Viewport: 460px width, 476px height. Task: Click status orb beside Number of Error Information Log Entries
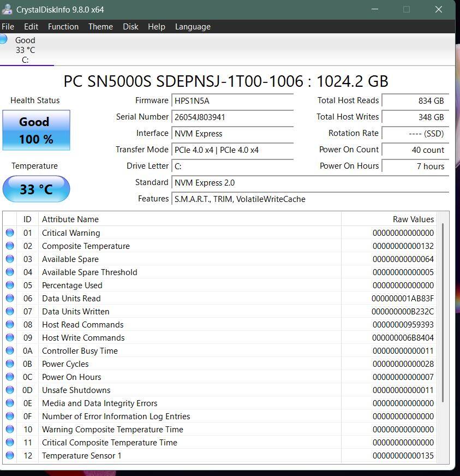(x=10, y=416)
